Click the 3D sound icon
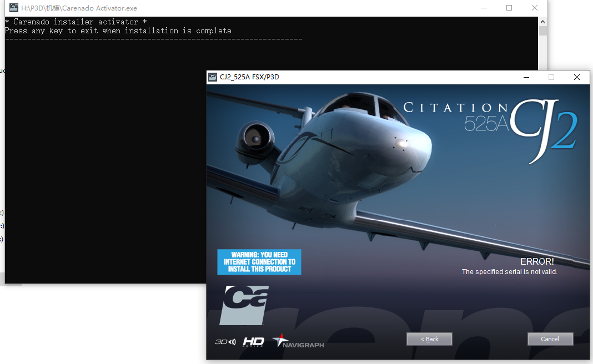This screenshot has width=593, height=364. click(225, 342)
